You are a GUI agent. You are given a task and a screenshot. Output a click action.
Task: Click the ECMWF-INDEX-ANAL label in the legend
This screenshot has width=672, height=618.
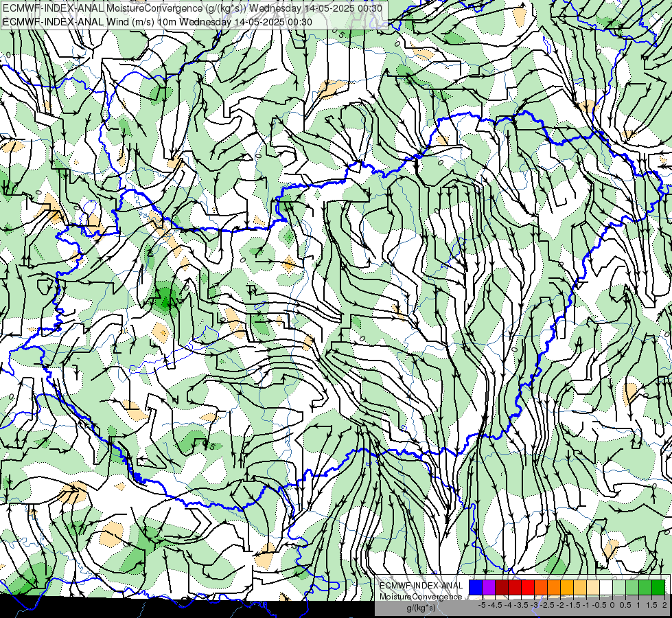click(421, 586)
